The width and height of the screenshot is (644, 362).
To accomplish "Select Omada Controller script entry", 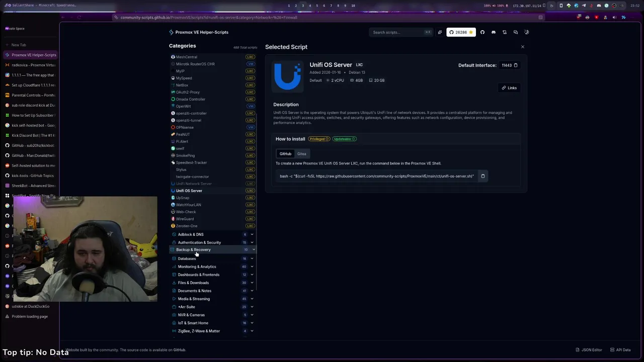I will point(213,99).
